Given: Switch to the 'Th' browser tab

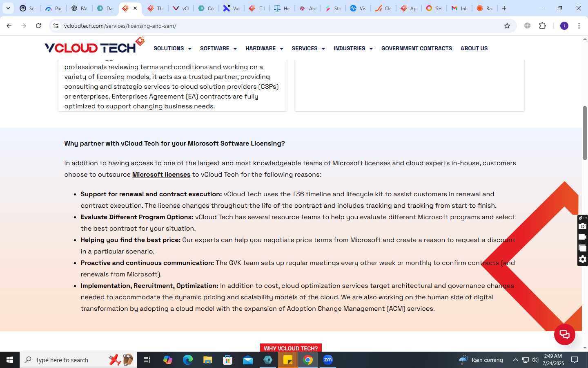Looking at the screenshot, I should pyautogui.click(x=155, y=8).
